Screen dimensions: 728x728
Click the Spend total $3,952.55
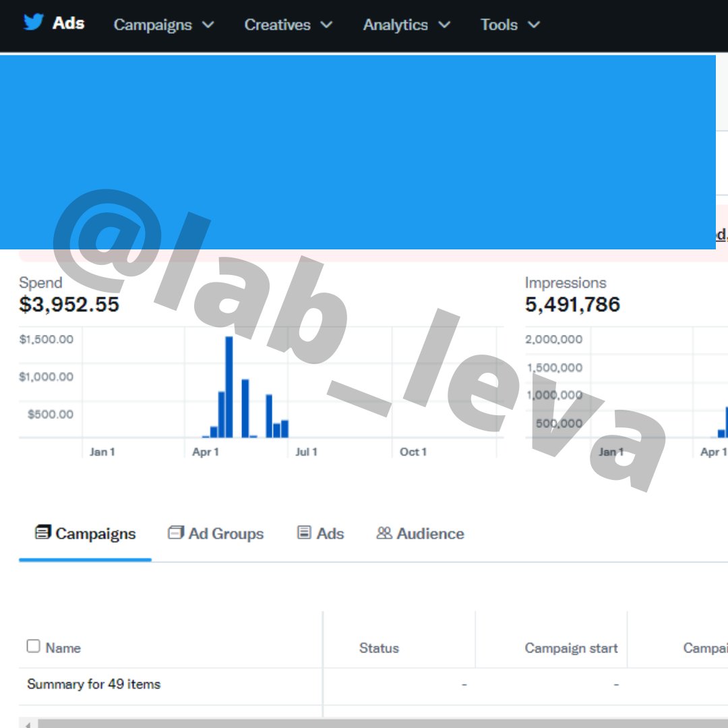[x=69, y=305]
